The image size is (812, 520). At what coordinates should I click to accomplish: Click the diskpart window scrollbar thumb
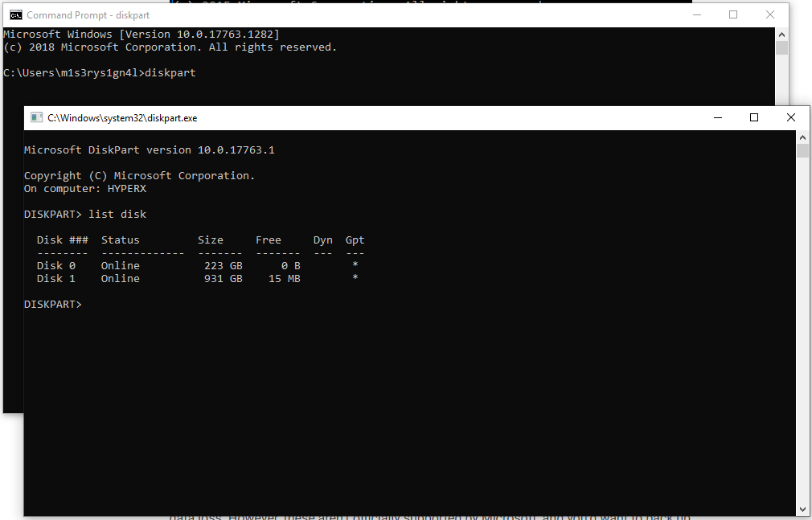pyautogui.click(x=802, y=151)
